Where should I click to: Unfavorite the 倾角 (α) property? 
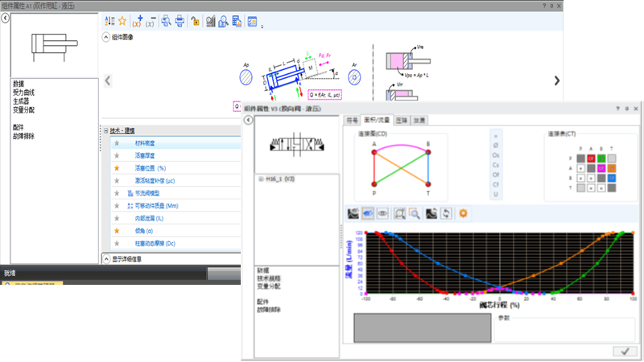tap(117, 231)
